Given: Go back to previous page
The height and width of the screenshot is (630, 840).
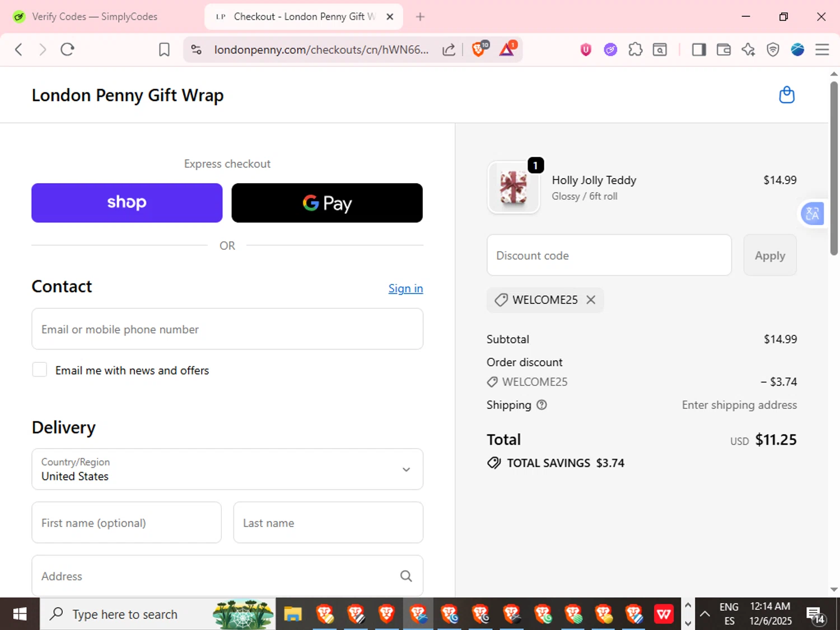Looking at the screenshot, I should point(18,49).
